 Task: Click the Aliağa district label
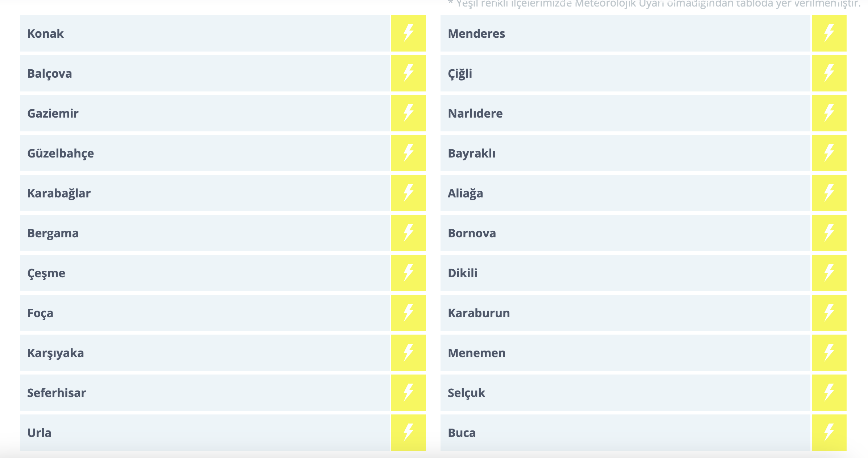[x=465, y=193]
